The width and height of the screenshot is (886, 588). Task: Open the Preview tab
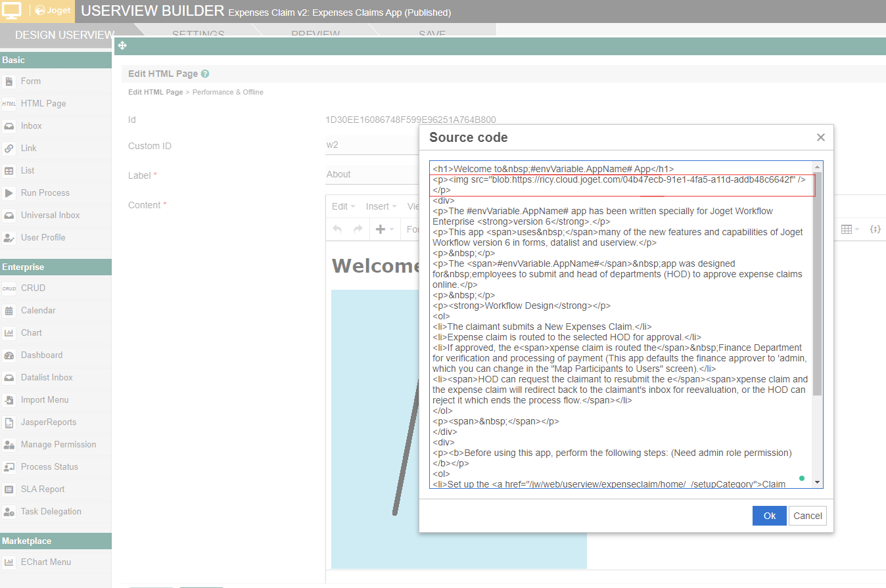[315, 34]
